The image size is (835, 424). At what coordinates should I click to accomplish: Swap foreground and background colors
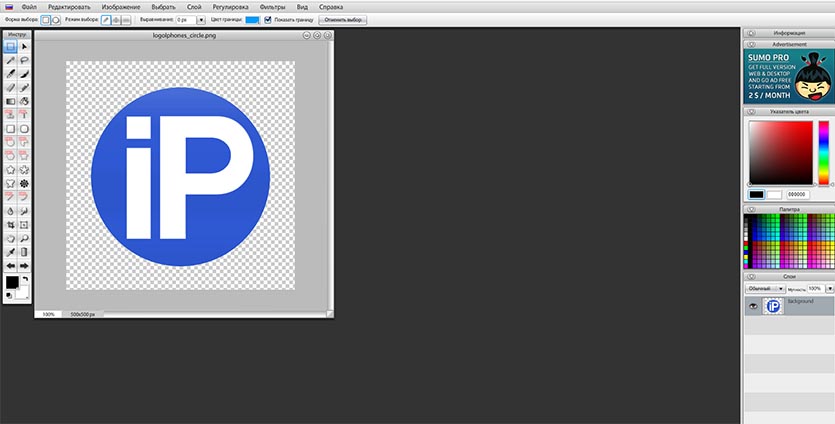coord(25,279)
